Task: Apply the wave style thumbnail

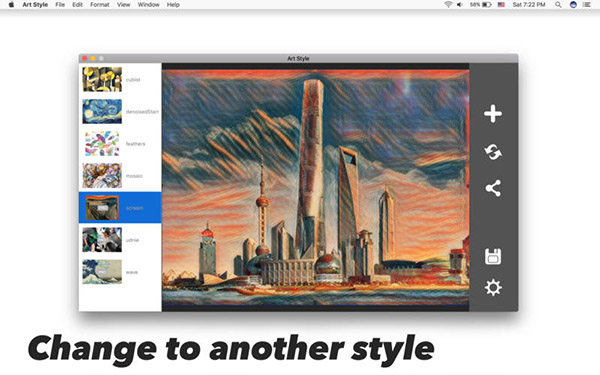Action: 102,272
